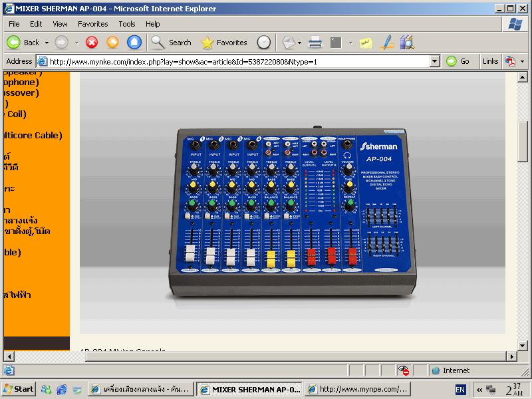The height and width of the screenshot is (399, 532).
Task: Open the View menu
Action: coord(60,24)
